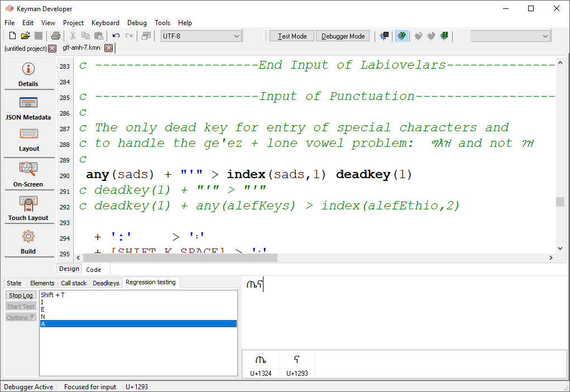Open the Details page in sidebar

point(29,74)
